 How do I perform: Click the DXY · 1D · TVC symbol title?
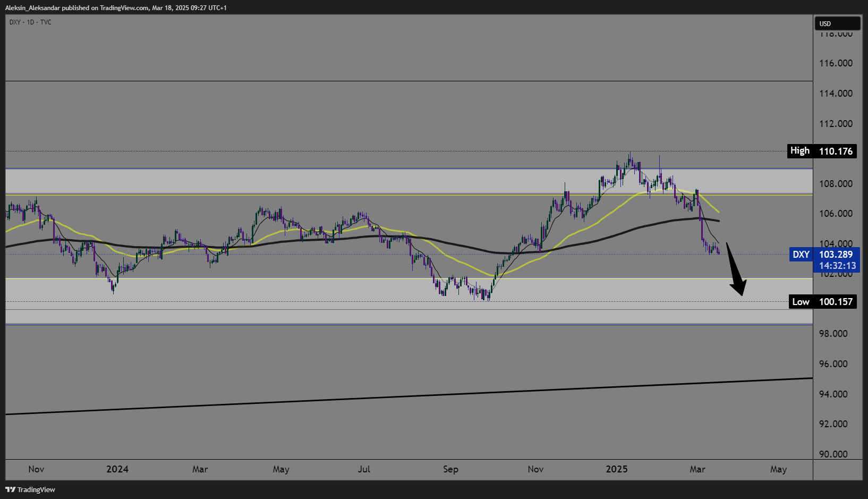click(30, 22)
